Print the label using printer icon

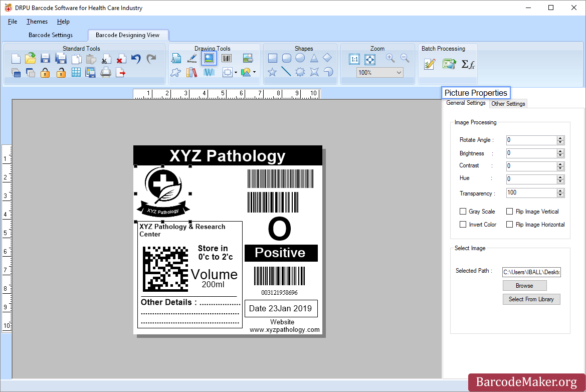(x=106, y=72)
